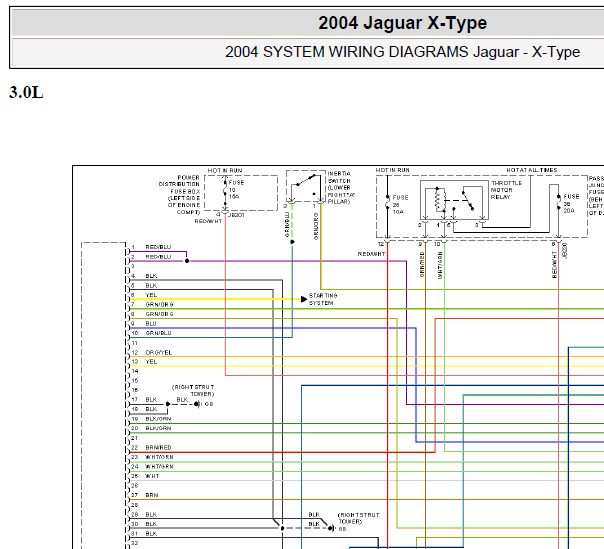
Task: Click the "STARTING SYSTEM" reference text
Action: [323, 299]
